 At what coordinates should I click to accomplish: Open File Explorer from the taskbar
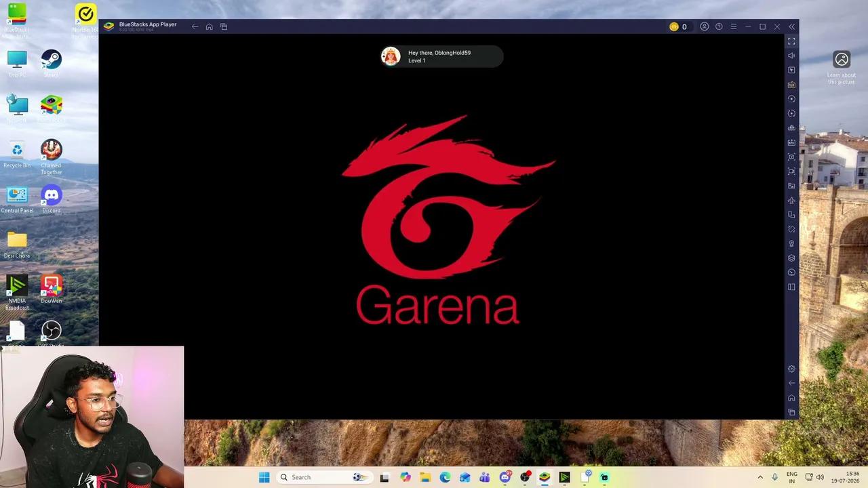(x=425, y=477)
